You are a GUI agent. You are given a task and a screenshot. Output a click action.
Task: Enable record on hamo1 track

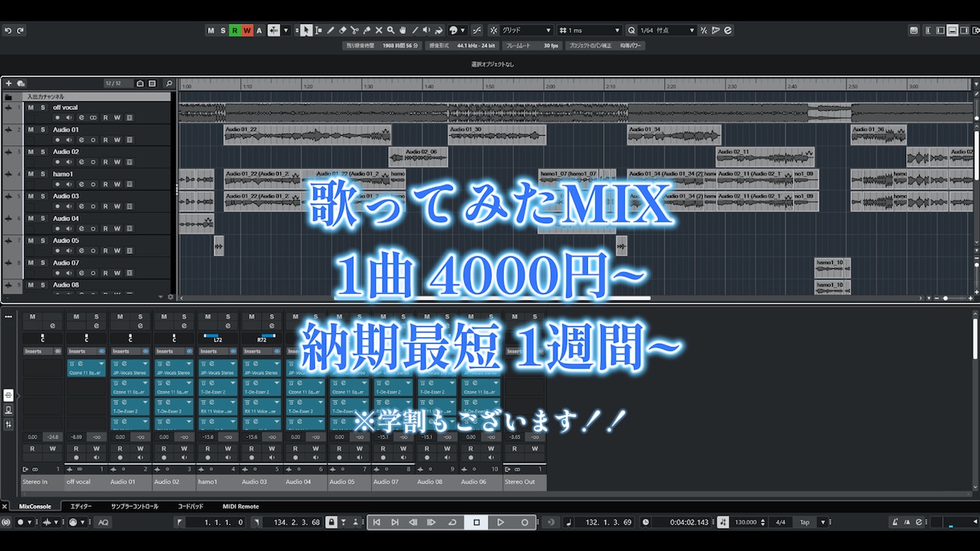point(57,184)
